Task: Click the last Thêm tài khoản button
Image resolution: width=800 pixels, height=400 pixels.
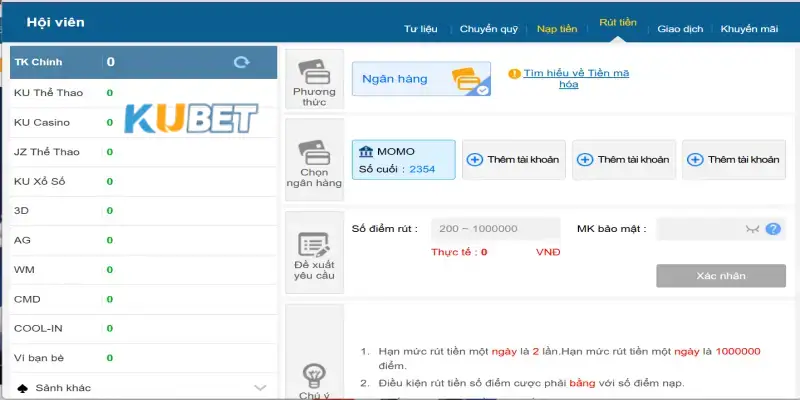Action: [x=734, y=160]
